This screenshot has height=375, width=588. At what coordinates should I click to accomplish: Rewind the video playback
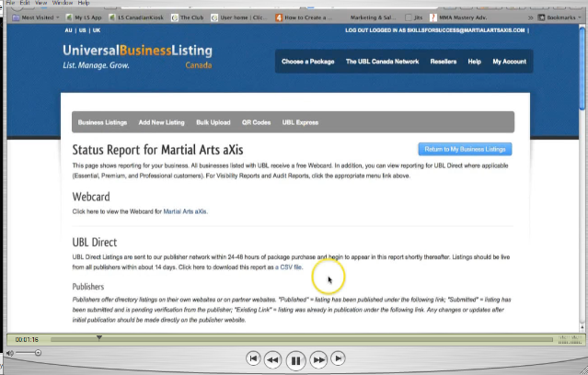point(272,360)
